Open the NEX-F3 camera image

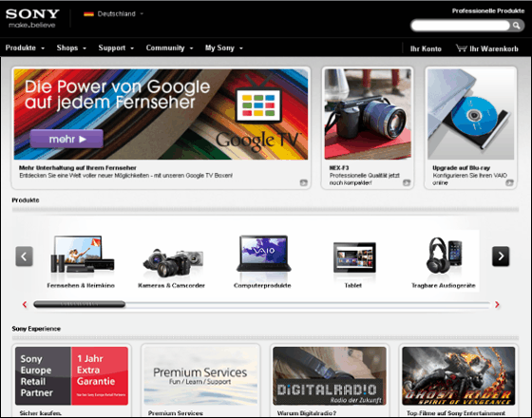click(x=368, y=114)
